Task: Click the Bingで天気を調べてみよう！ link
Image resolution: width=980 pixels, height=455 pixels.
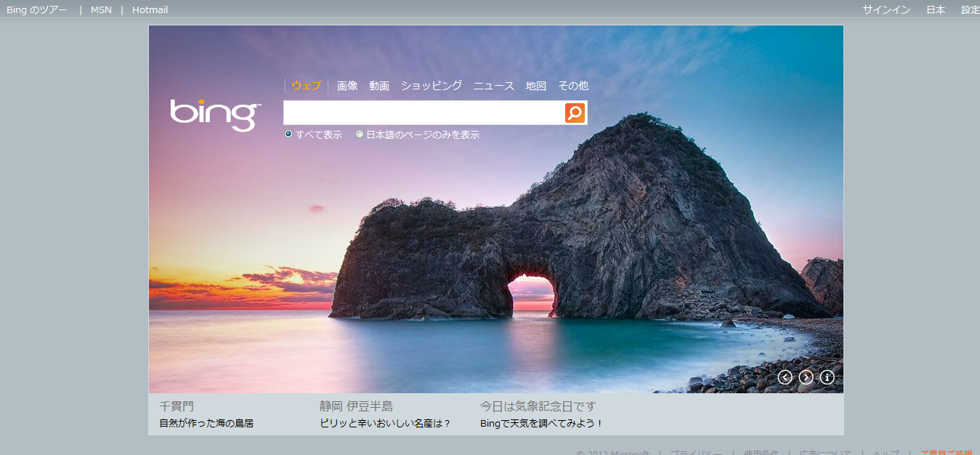Action: tap(541, 423)
